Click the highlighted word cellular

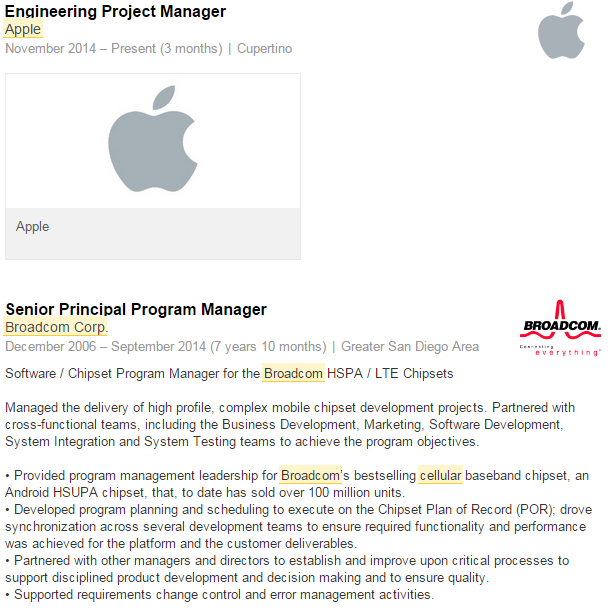pyautogui.click(x=440, y=474)
